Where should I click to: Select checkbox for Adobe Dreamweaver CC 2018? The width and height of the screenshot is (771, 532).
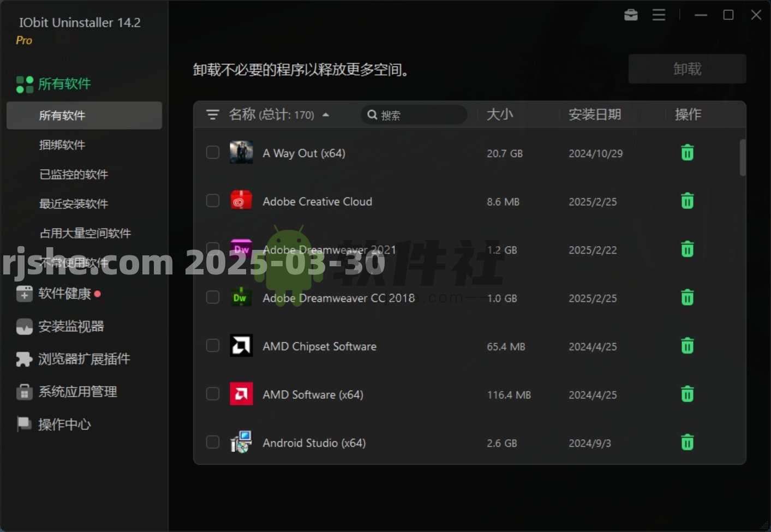click(x=213, y=297)
